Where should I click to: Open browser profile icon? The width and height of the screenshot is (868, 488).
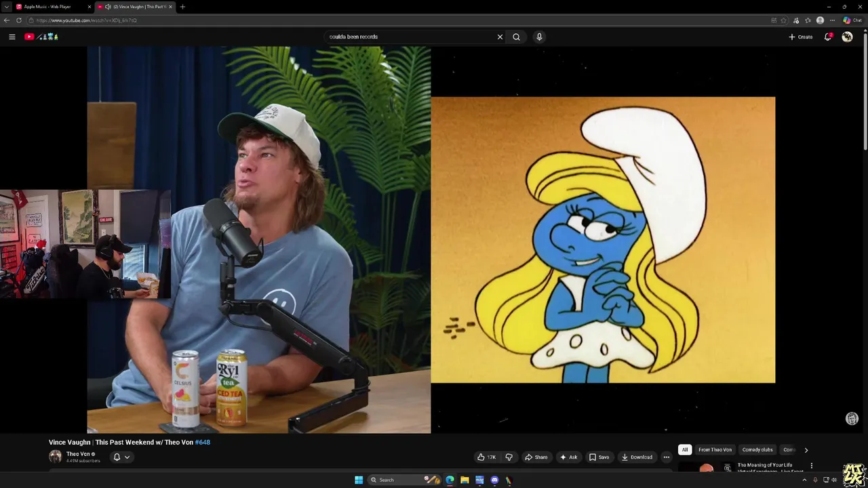[820, 20]
